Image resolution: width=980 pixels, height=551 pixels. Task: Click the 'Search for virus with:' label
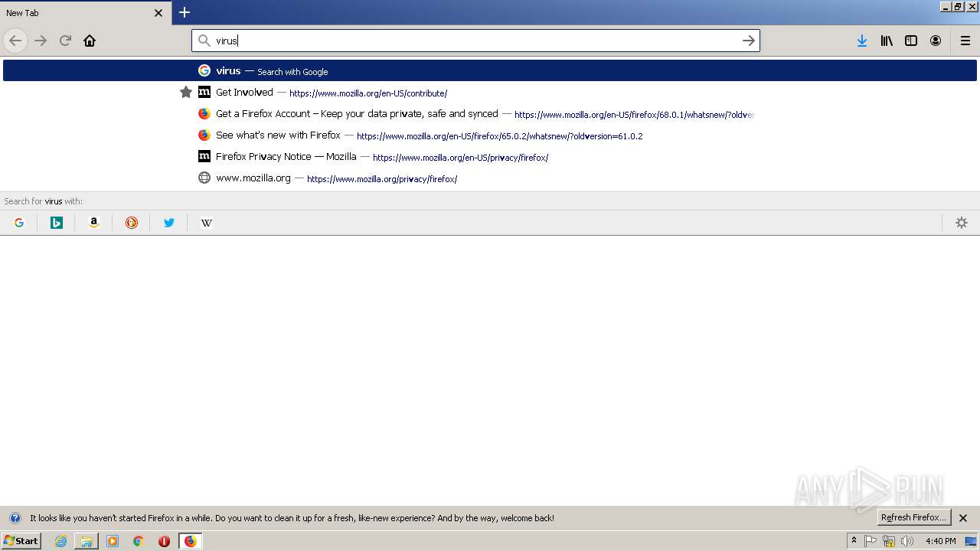44,201
